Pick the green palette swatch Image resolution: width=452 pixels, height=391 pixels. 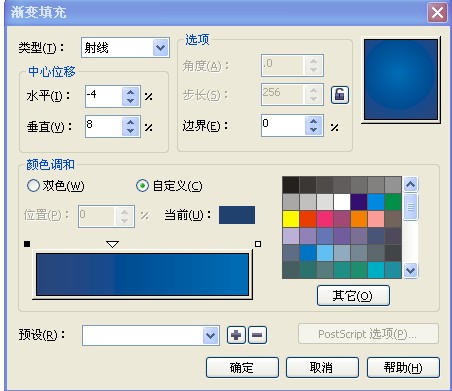393,202
